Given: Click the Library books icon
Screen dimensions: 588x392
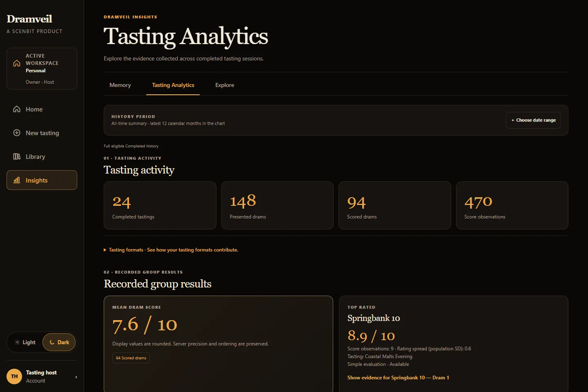Looking at the screenshot, I should (17, 156).
